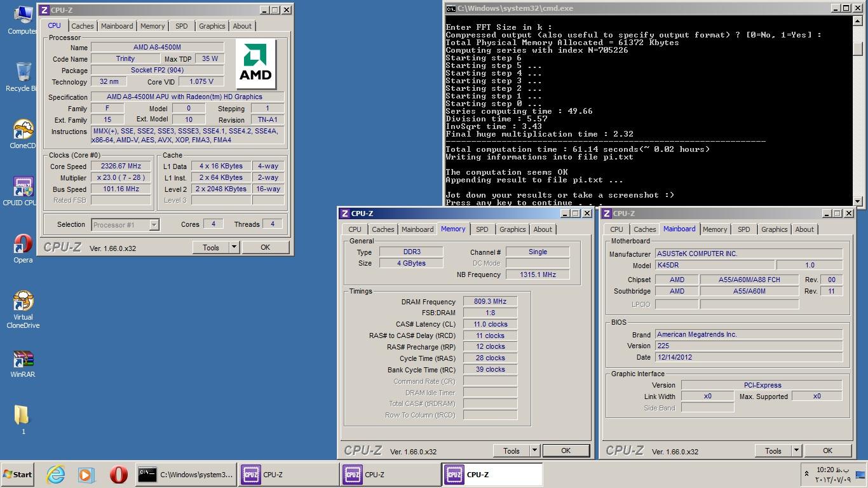The width and height of the screenshot is (868, 488).
Task: Click Tools in the Memory CPU-Z window
Action: [x=511, y=451]
